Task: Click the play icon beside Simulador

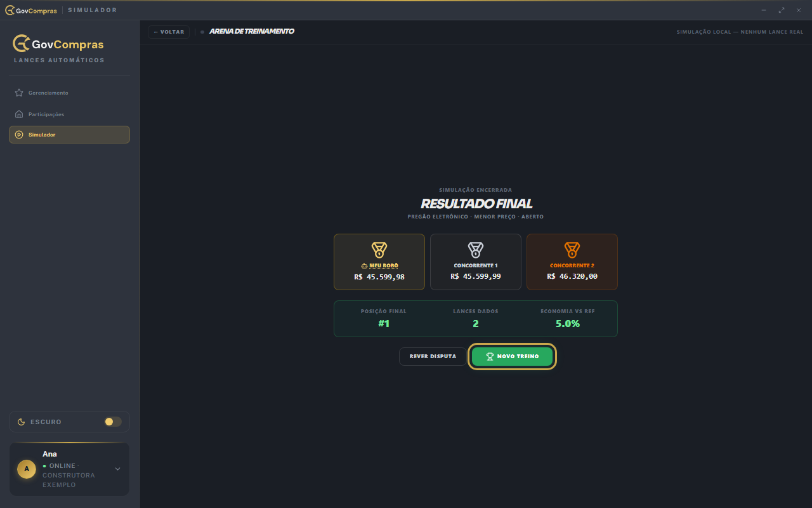Action: click(x=19, y=135)
